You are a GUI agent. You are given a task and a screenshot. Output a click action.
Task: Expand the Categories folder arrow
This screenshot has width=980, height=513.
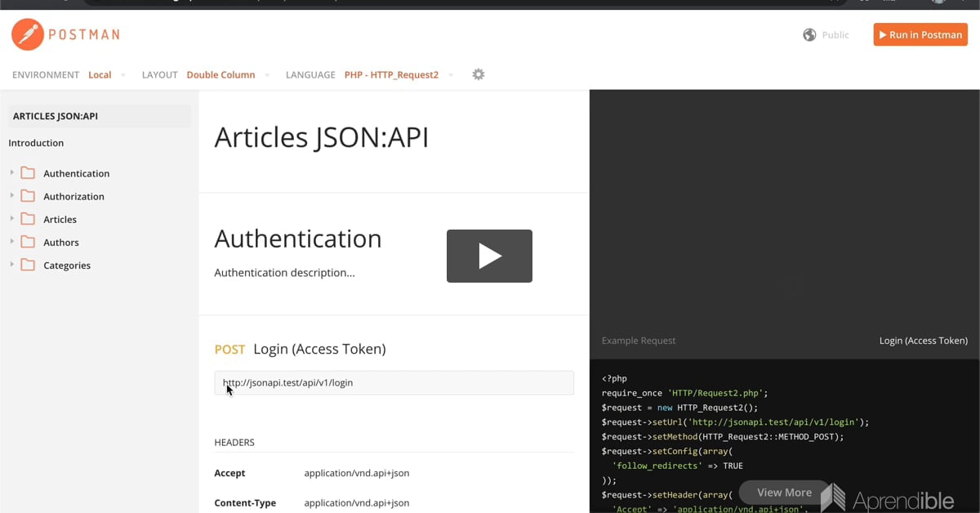coord(12,265)
